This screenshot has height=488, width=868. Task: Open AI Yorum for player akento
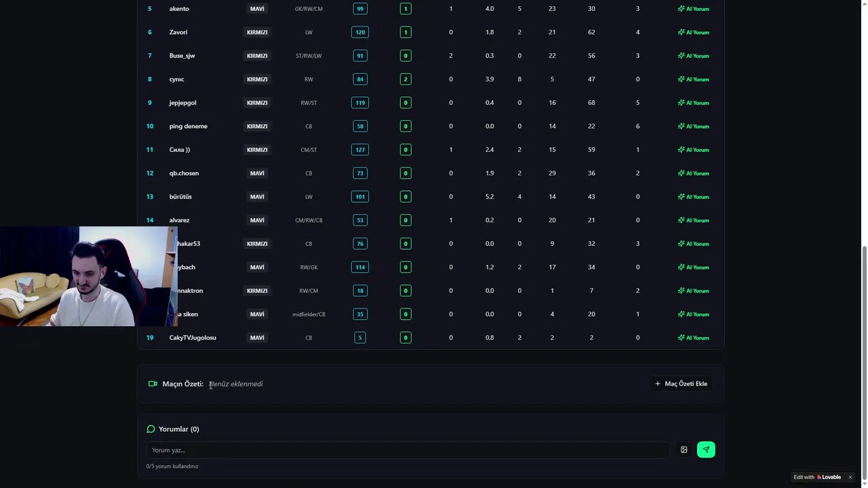click(x=693, y=9)
